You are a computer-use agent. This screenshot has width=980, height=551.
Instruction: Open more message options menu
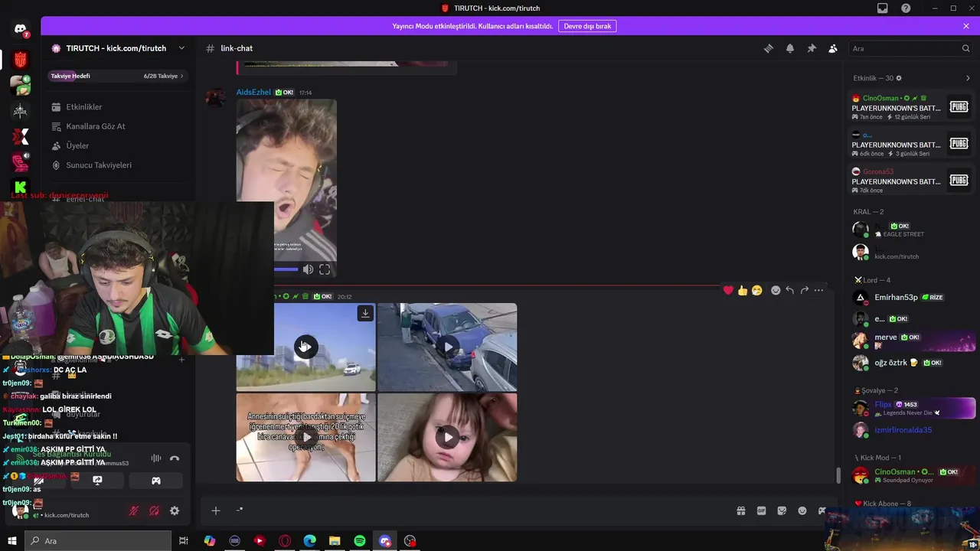819,290
